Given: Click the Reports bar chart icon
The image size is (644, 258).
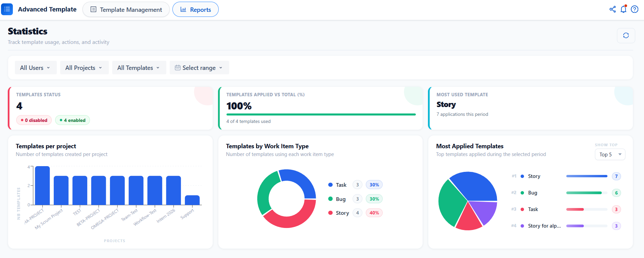Looking at the screenshot, I should click(x=183, y=9).
